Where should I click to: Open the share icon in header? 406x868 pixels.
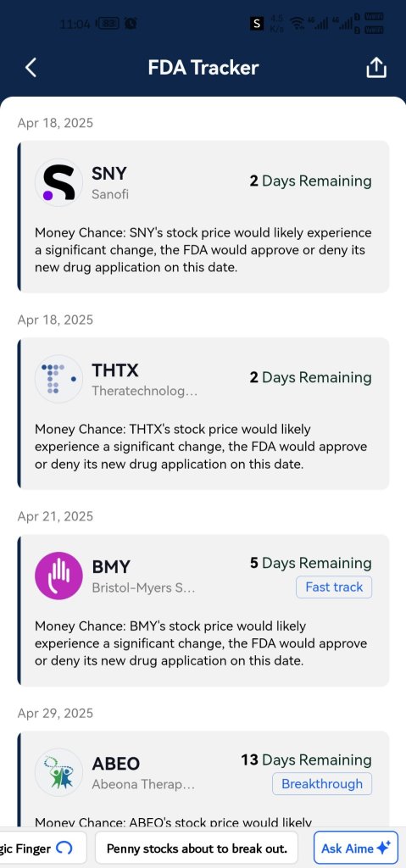coord(376,68)
